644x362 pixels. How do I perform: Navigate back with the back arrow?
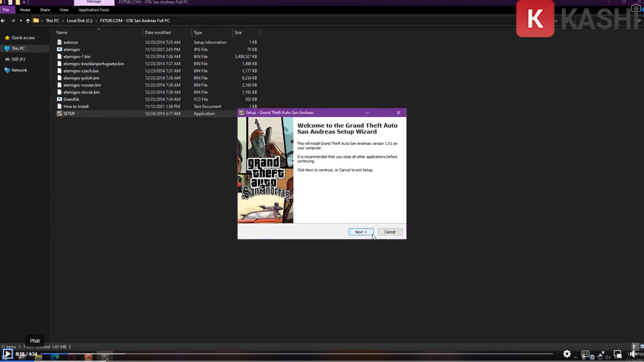(3, 21)
